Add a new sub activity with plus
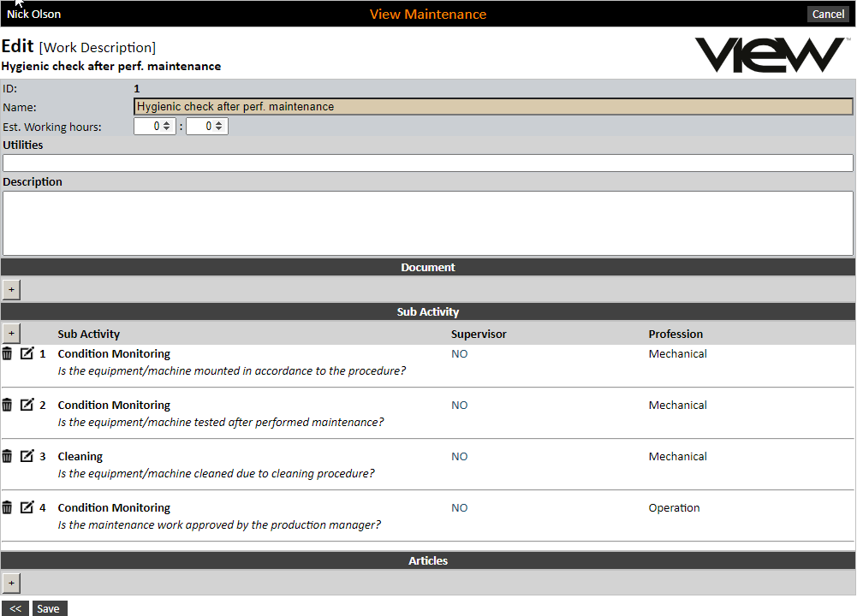 [x=11, y=334]
